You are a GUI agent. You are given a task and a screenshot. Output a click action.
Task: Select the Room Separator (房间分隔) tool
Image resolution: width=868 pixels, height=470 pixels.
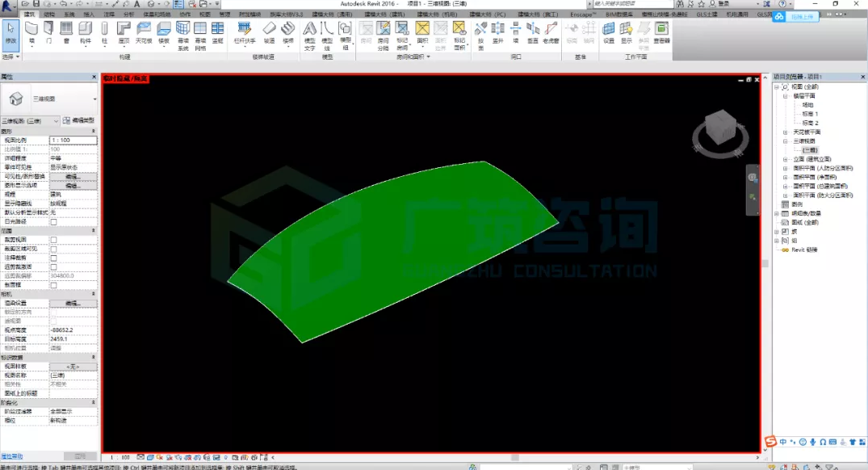tap(383, 36)
